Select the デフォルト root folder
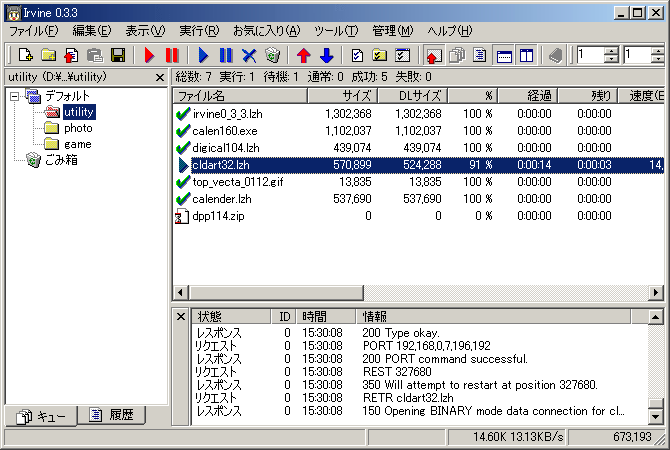 click(67, 96)
